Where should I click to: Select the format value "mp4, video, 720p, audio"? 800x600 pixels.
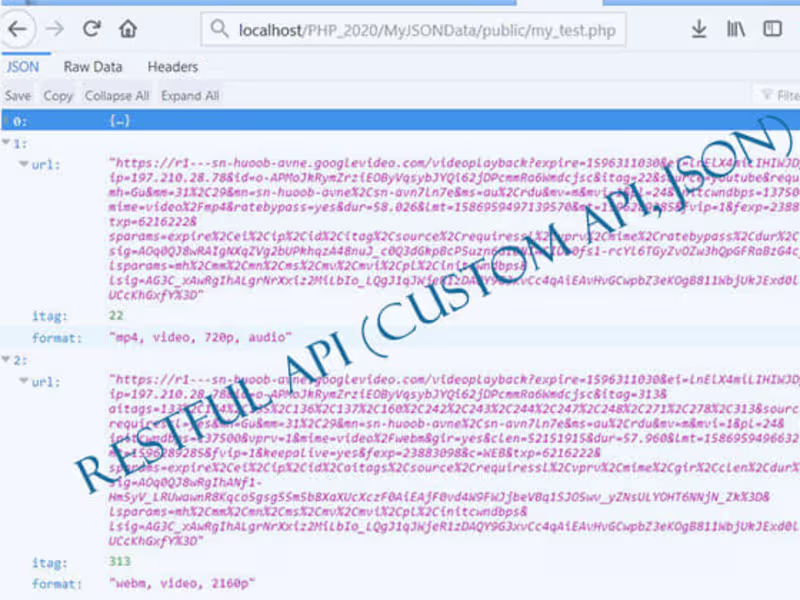(x=200, y=337)
